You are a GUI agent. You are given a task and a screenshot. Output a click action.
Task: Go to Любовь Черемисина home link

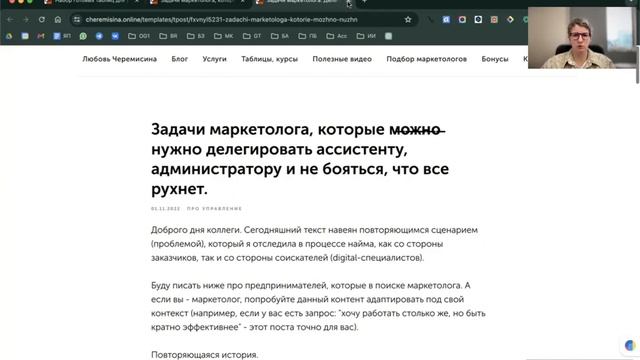tap(120, 59)
